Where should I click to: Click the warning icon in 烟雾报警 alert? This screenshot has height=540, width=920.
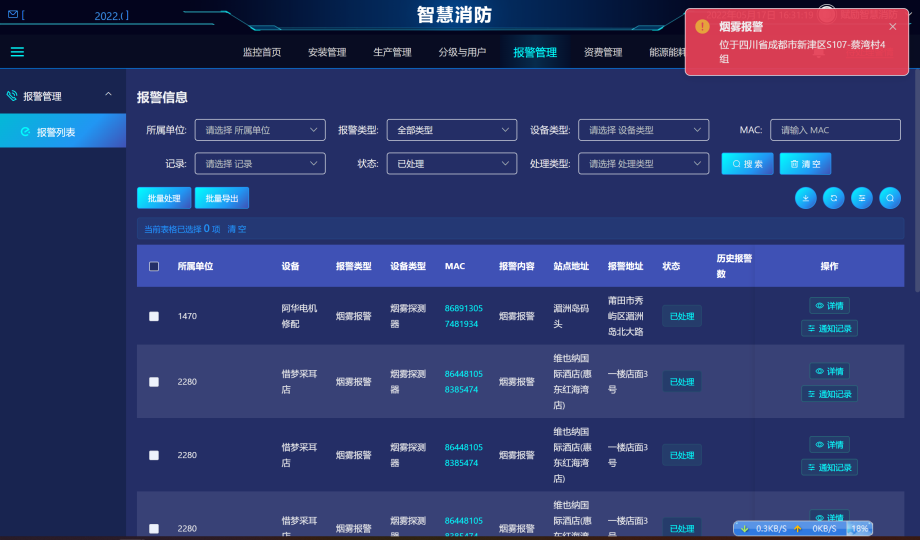pyautogui.click(x=702, y=26)
